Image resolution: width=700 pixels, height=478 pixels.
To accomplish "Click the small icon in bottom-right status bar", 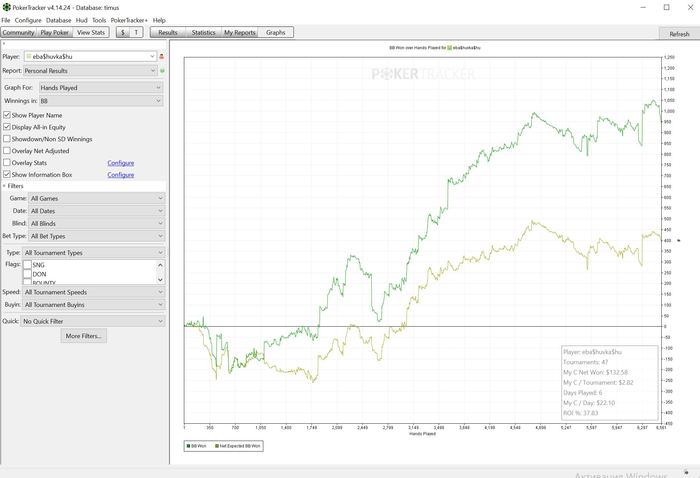I will (x=686, y=472).
